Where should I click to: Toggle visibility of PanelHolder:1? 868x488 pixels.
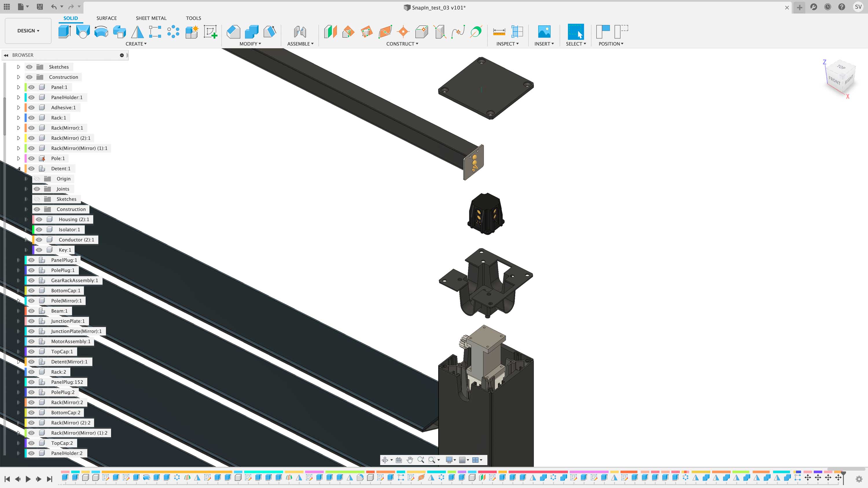pos(31,97)
